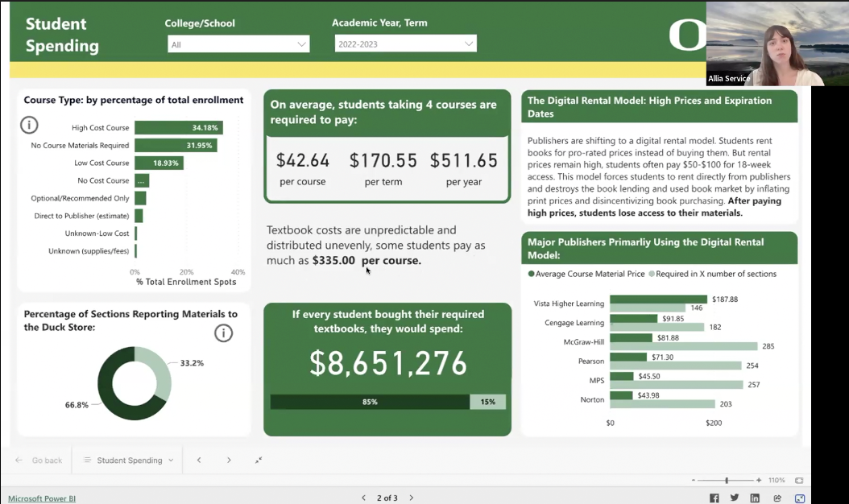The height and width of the screenshot is (504, 849).
Task: Share report on LinkedIn
Action: point(755,498)
